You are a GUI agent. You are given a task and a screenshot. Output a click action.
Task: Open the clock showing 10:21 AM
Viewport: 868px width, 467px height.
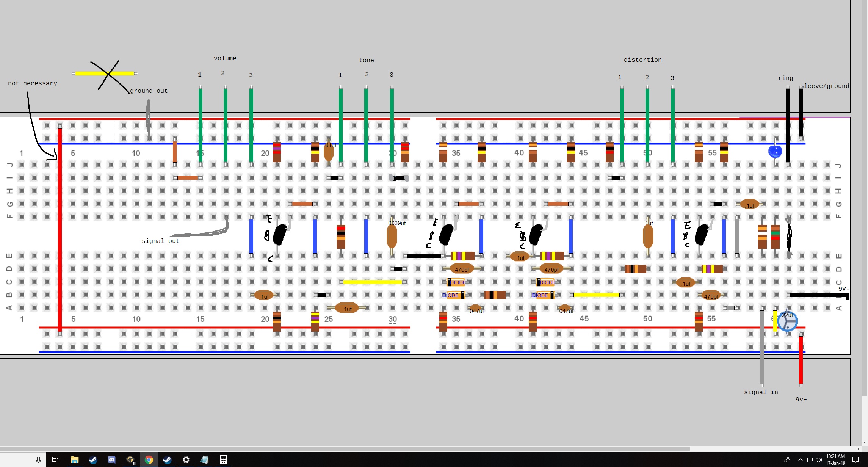pyautogui.click(x=835, y=459)
